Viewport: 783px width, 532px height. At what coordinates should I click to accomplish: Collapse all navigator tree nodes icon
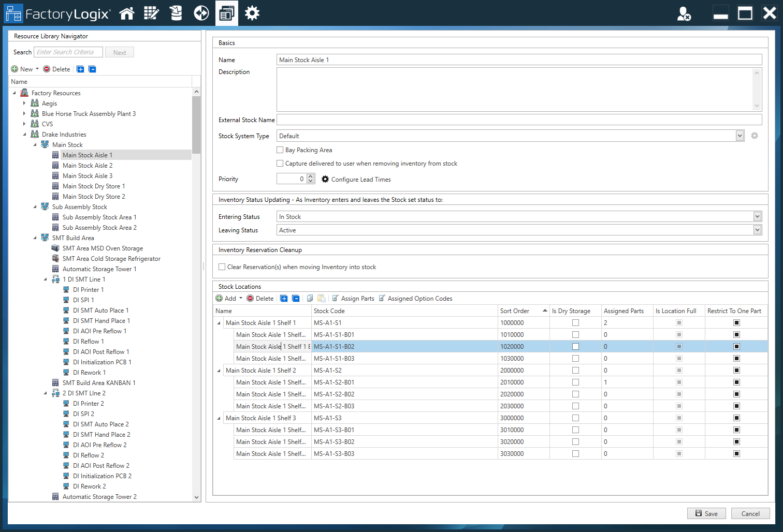tap(92, 69)
